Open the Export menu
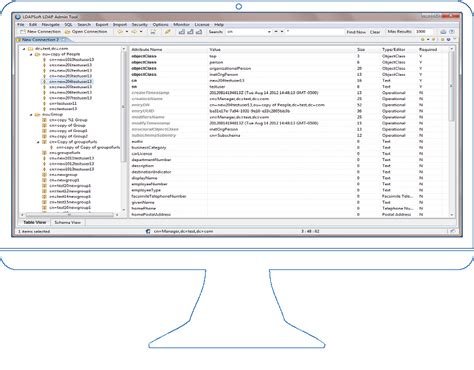This screenshot has width=474, height=370. point(102,25)
